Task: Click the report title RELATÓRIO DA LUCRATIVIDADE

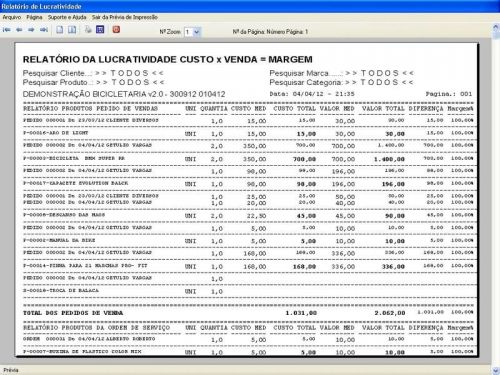Action: 168,60
